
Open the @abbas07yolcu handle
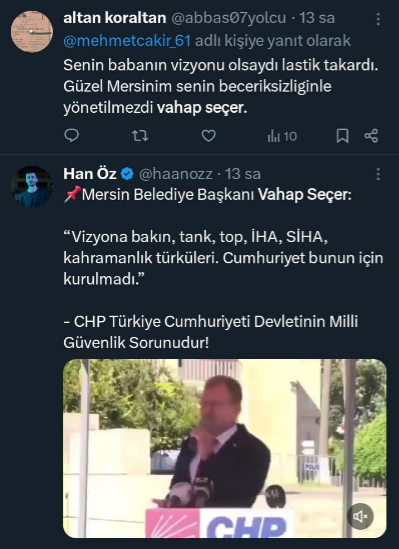(x=229, y=18)
